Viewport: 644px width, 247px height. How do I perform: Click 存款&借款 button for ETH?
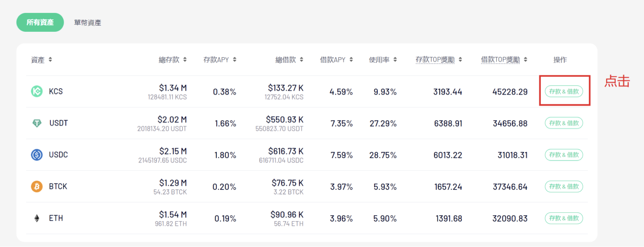tap(564, 218)
